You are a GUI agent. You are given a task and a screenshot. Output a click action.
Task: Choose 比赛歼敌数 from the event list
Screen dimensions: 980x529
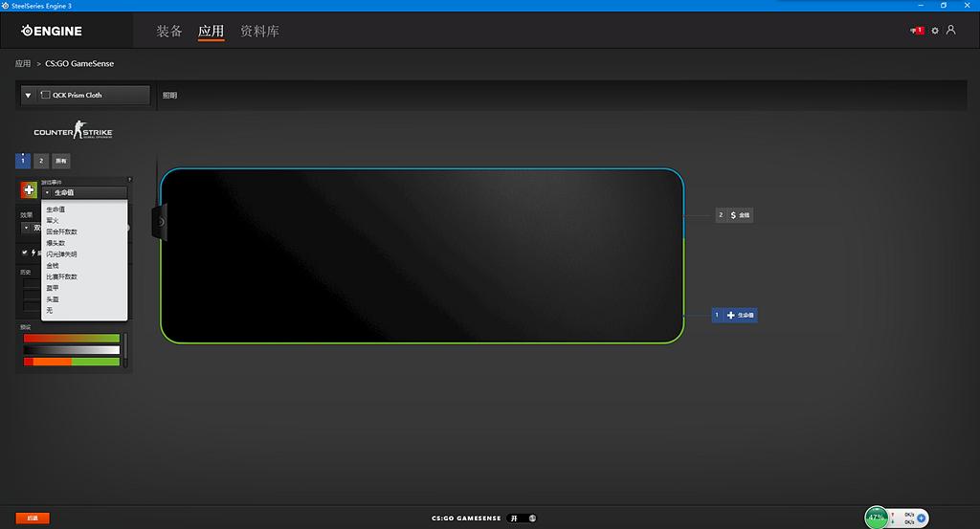click(84, 276)
